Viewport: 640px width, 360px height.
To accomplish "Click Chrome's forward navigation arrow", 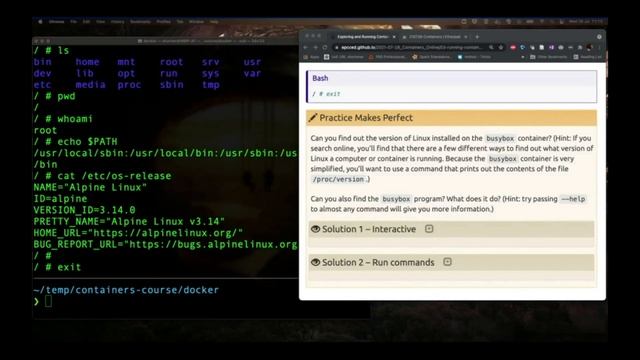I will pyautogui.click(x=316, y=47).
